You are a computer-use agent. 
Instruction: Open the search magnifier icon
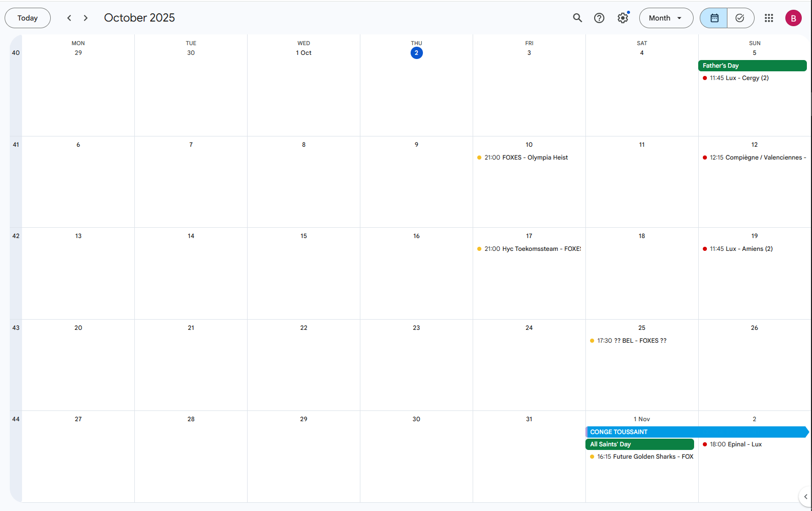[x=577, y=18]
